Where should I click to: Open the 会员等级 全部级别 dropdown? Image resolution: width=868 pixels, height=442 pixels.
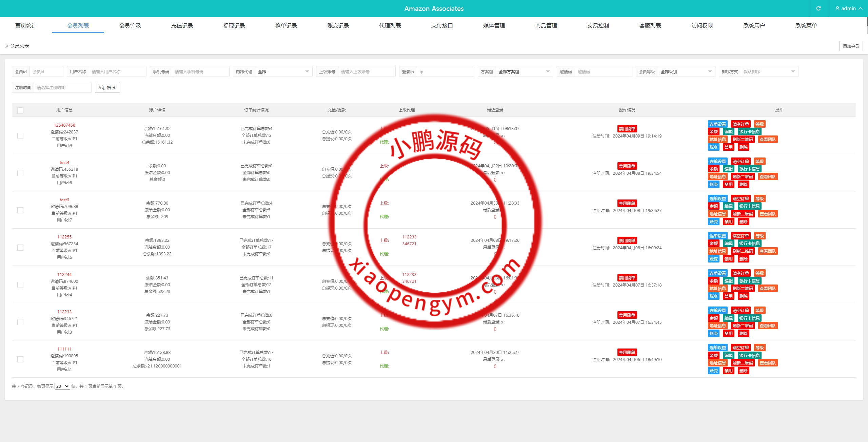tap(686, 71)
